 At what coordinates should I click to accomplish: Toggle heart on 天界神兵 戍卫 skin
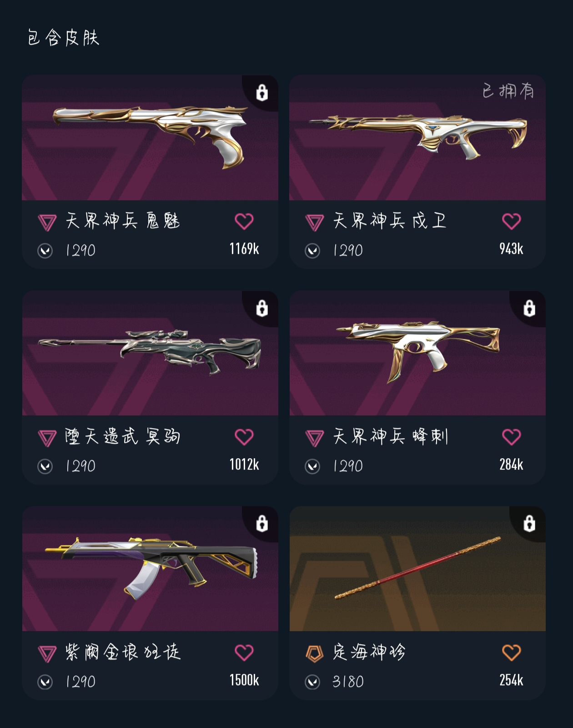tap(512, 222)
